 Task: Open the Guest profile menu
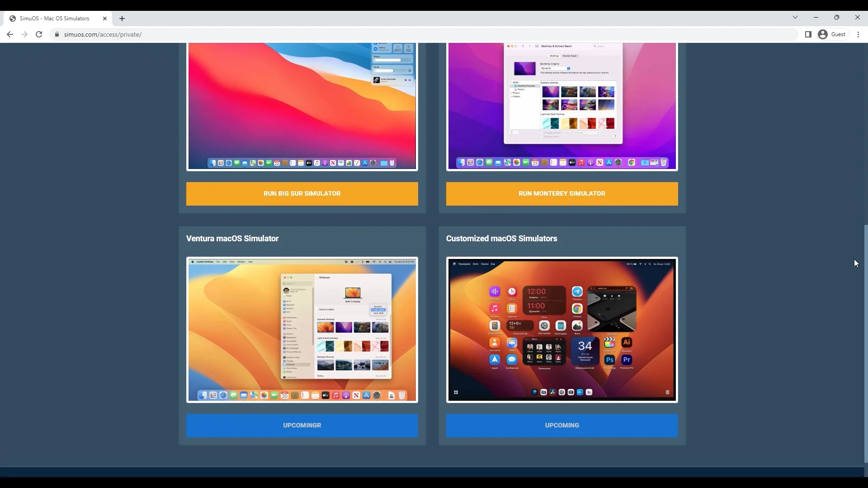(833, 34)
